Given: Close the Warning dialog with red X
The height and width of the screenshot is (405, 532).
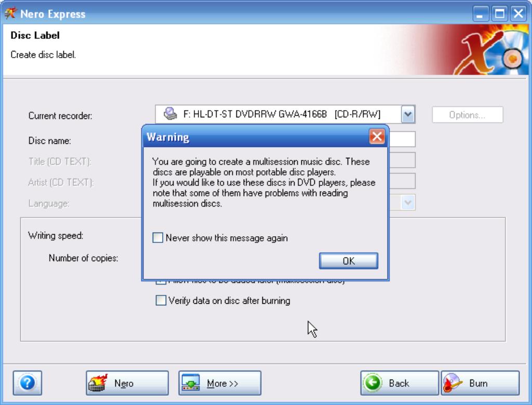Looking at the screenshot, I should [x=377, y=137].
